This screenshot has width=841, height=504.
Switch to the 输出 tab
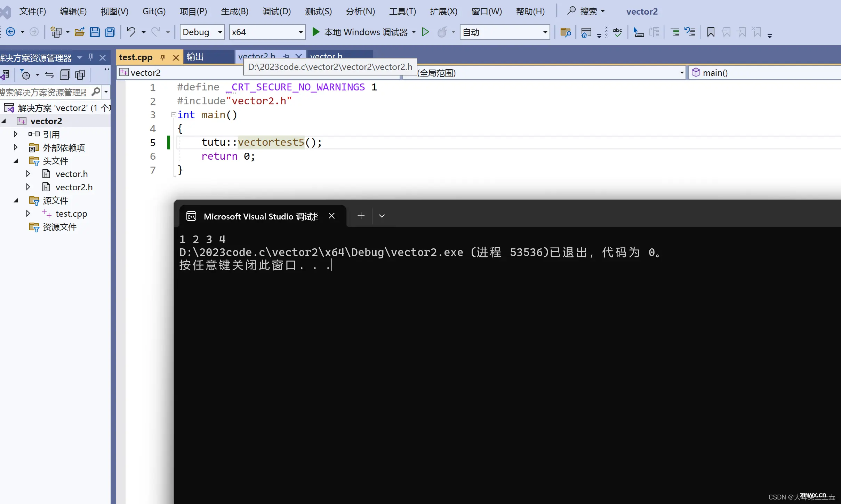[209, 57]
